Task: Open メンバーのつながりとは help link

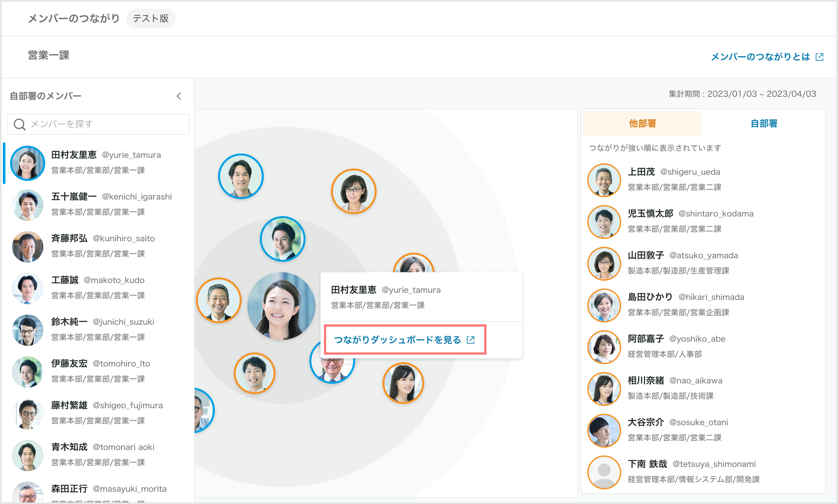Action: coord(760,57)
